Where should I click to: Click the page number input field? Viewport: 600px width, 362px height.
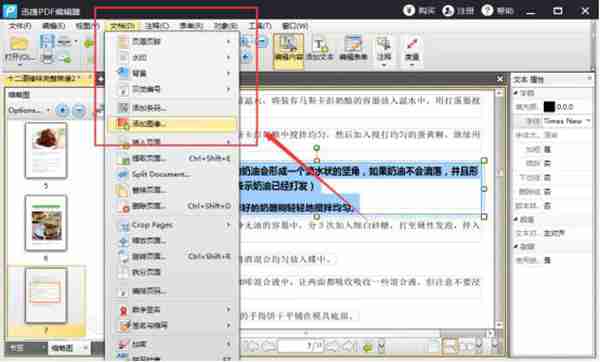[x=300, y=346]
